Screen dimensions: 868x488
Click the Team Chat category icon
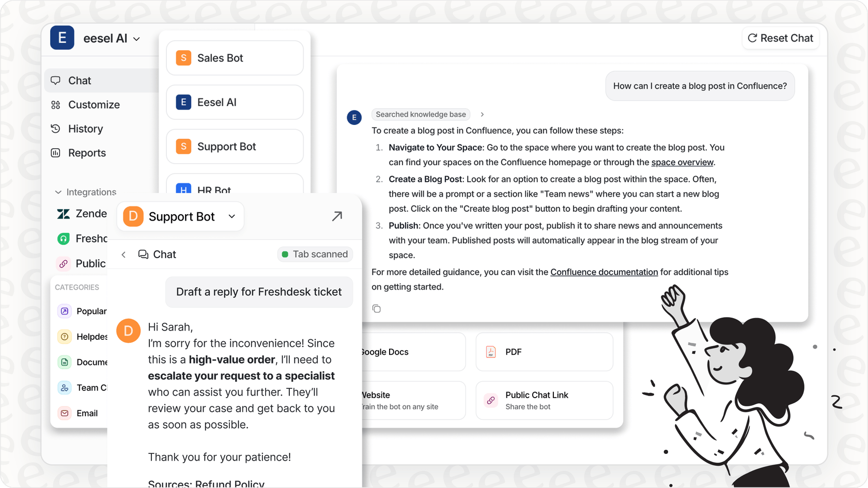64,388
